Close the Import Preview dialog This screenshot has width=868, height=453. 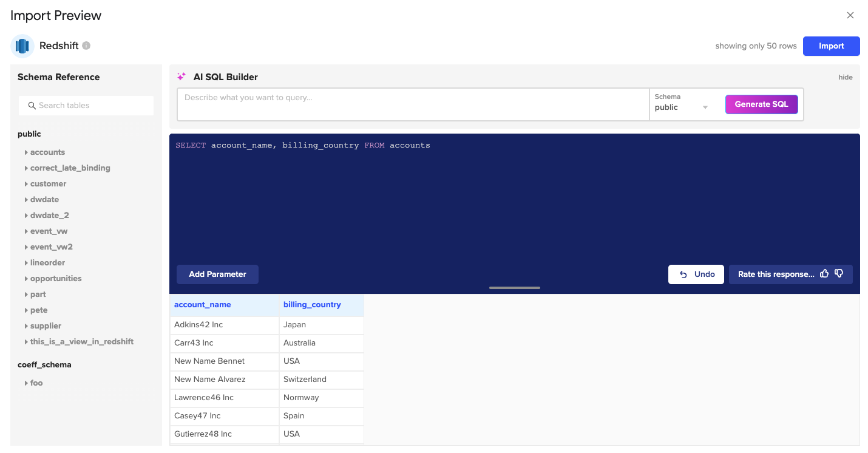pyautogui.click(x=850, y=16)
